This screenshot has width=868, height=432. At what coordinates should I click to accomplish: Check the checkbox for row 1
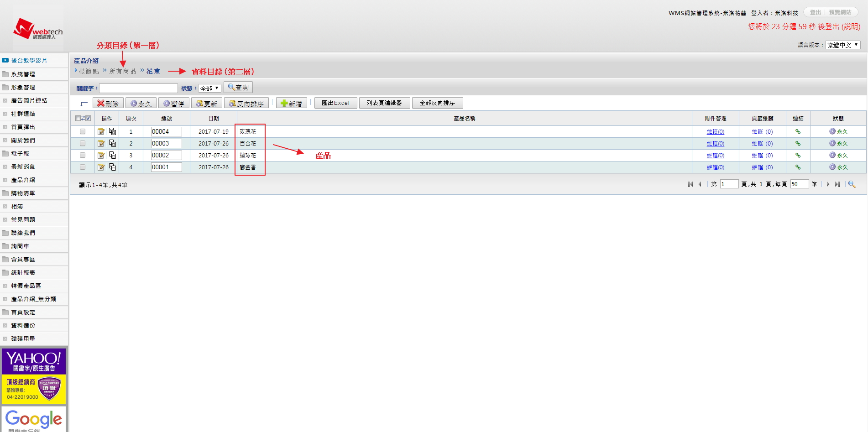coord(83,132)
